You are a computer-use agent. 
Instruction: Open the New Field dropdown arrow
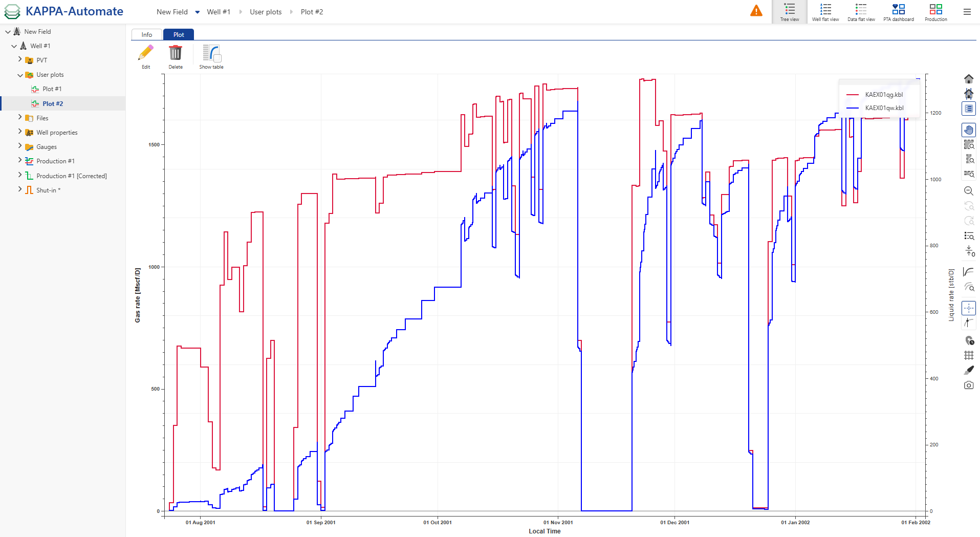pos(198,12)
